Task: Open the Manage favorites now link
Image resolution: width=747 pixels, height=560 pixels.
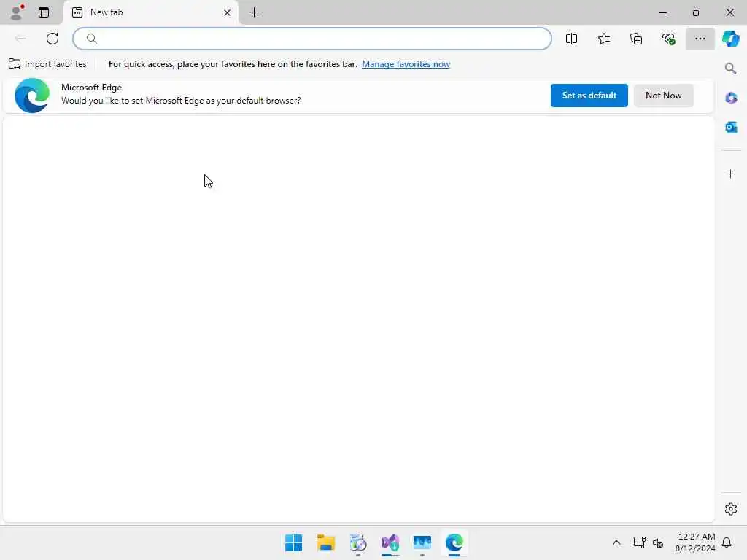Action: coord(406,64)
